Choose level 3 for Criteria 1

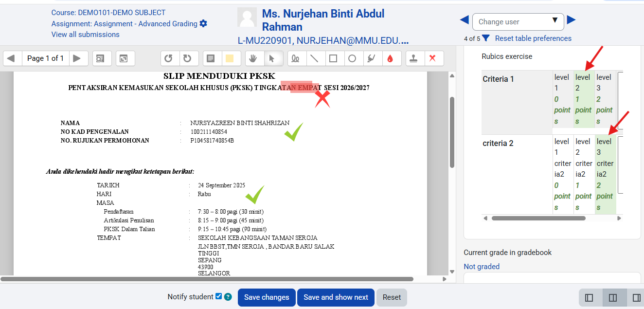click(x=604, y=99)
